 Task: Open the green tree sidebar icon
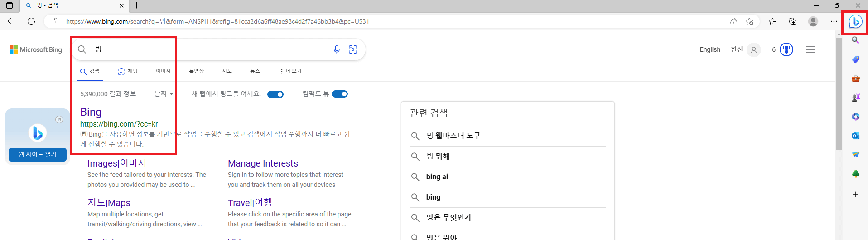tap(855, 174)
